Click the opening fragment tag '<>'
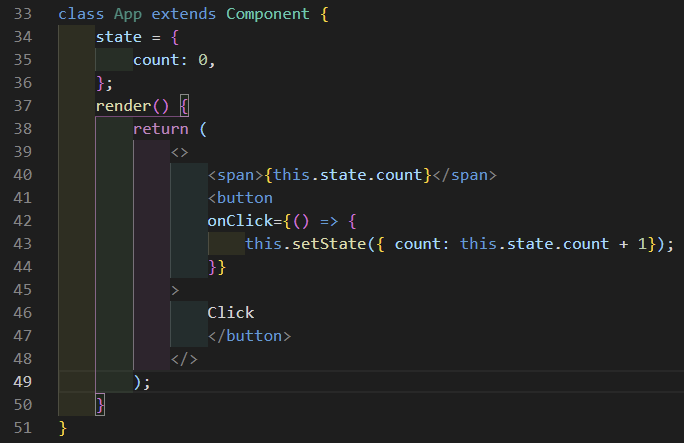Image resolution: width=684 pixels, height=443 pixels. 179,152
